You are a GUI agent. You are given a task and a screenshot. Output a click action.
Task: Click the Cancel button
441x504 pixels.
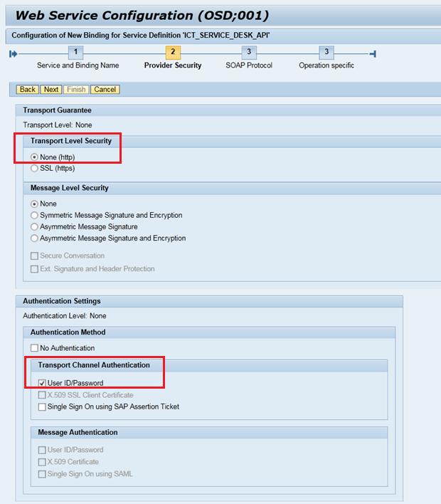(x=105, y=90)
